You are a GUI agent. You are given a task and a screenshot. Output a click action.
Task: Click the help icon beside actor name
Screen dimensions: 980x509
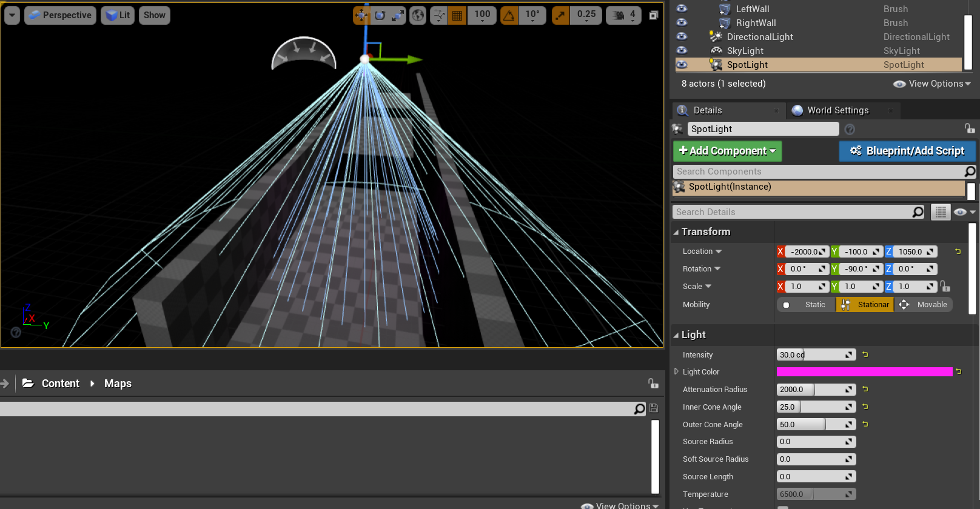[x=850, y=129]
